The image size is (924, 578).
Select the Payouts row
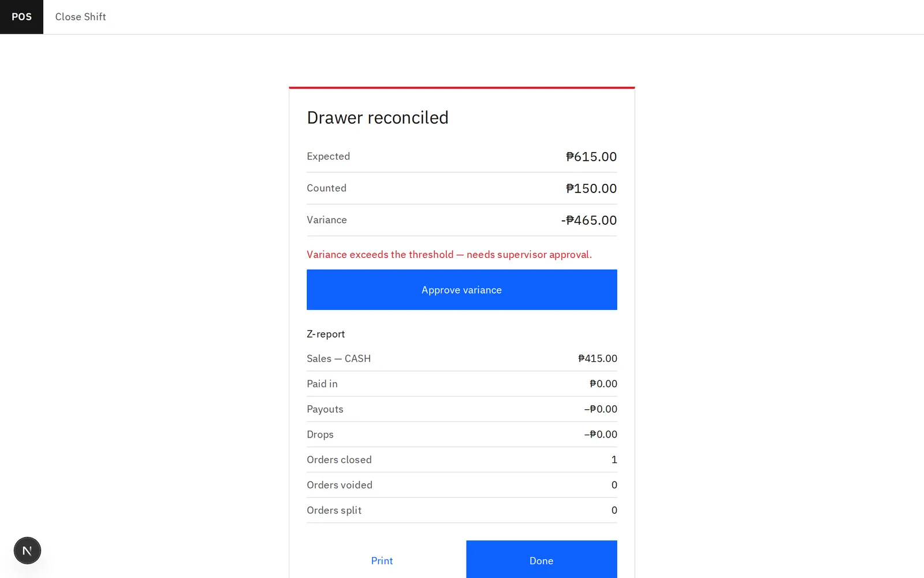coord(461,409)
